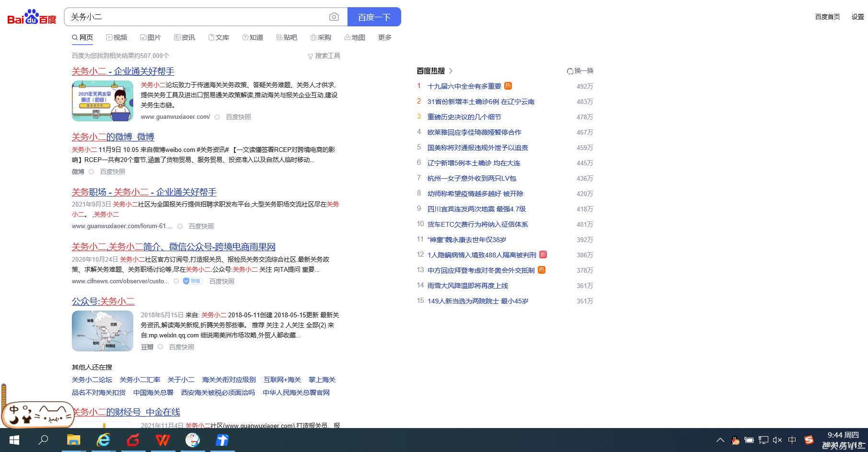The width and height of the screenshot is (868, 452).
Task: Open the 视频 tab
Action: [116, 37]
